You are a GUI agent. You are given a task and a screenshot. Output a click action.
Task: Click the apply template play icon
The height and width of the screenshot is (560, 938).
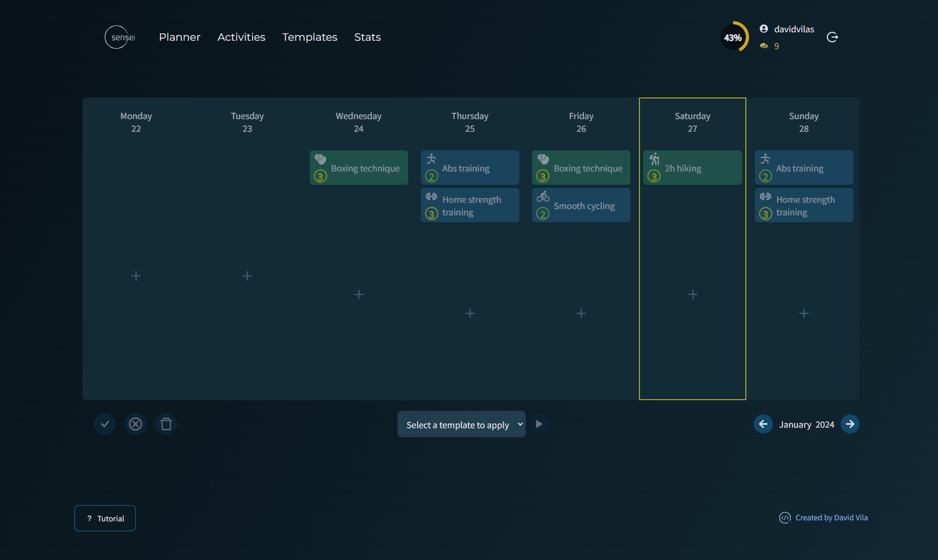pyautogui.click(x=539, y=424)
